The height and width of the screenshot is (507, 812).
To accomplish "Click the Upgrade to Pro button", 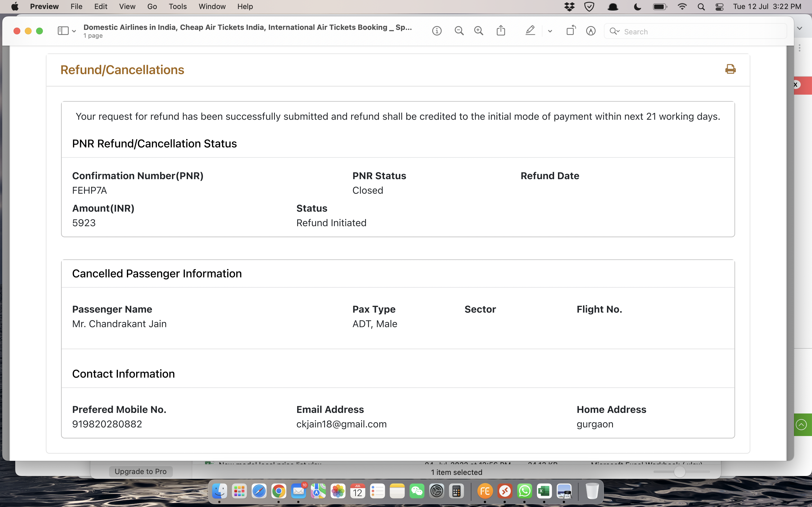I will pos(141,472).
